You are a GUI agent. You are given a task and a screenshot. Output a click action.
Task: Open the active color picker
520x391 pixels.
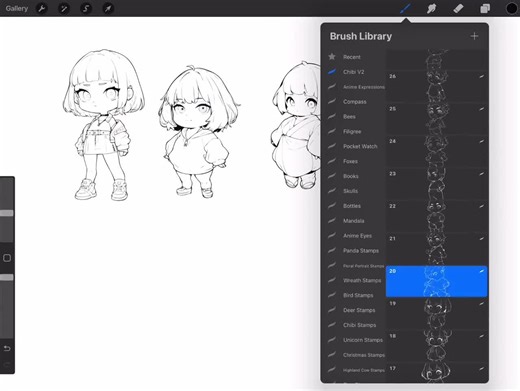[511, 8]
